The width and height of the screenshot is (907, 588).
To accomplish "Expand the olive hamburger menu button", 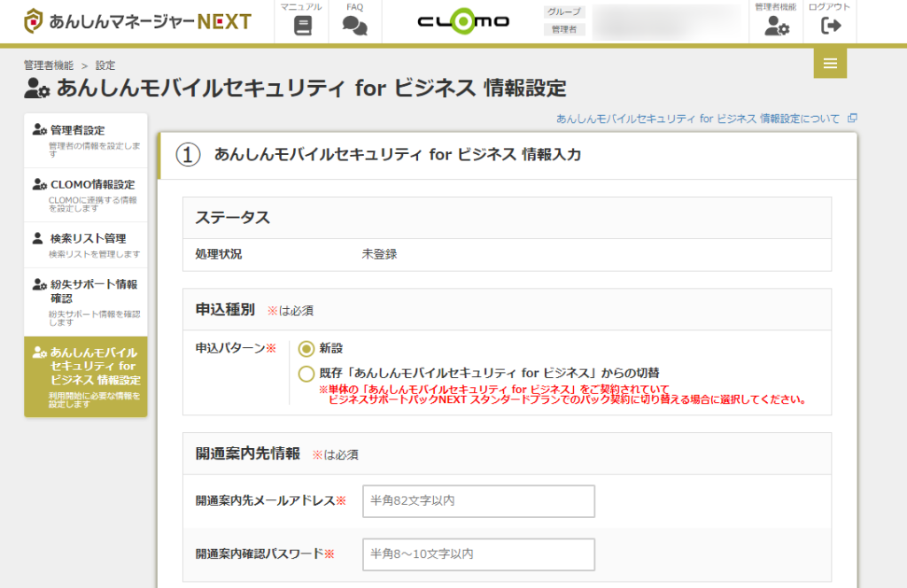I will coord(830,63).
